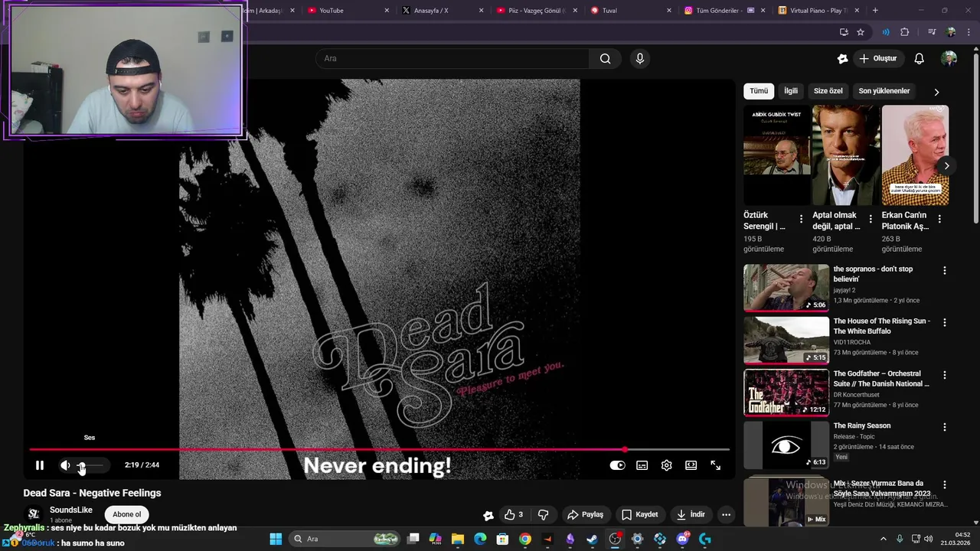Toggle the autoplay switch in player

click(617, 465)
